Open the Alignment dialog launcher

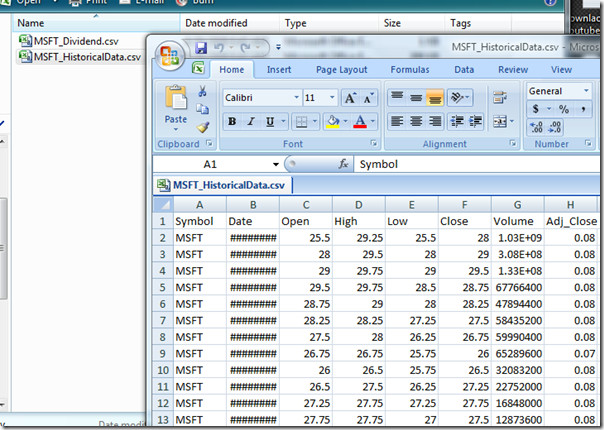[x=513, y=143]
